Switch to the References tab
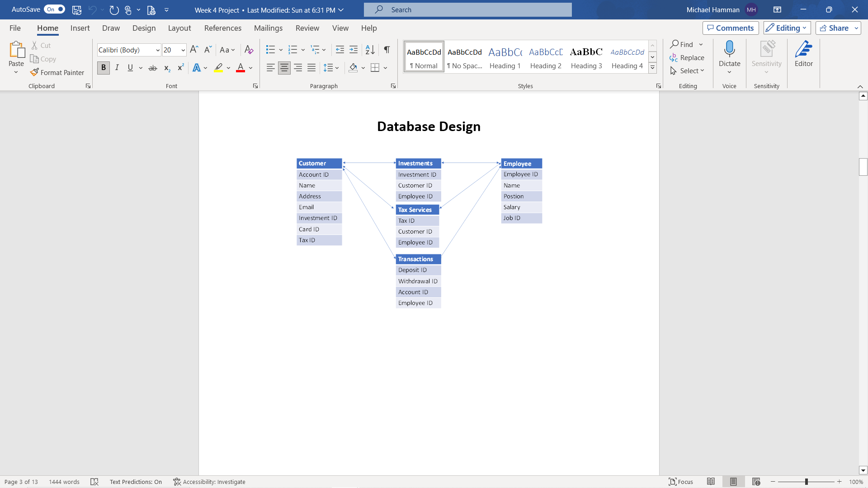This screenshot has height=488, width=868. 222,28
